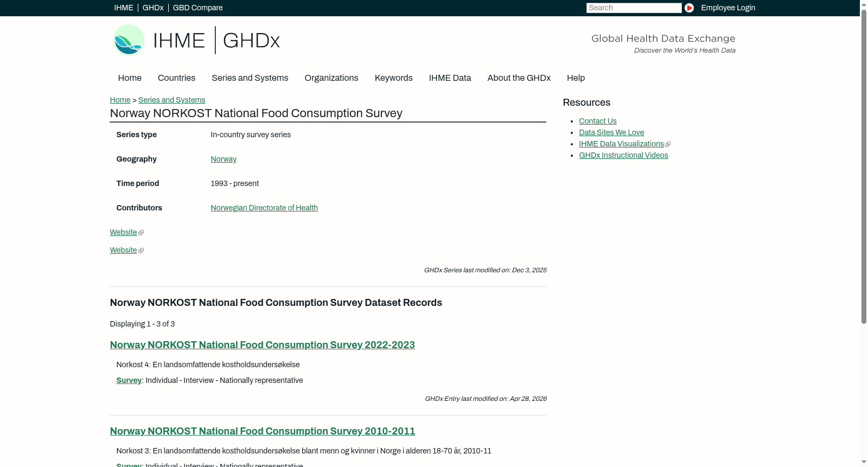This screenshot has height=467, width=868.
Task: Open the GHDx Instructional Videos link
Action: (x=623, y=155)
